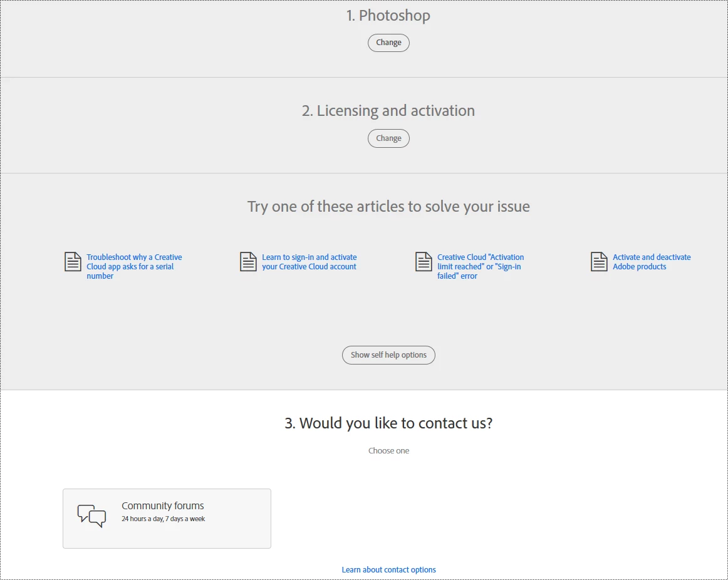Select the Community forums contact card

(167, 518)
